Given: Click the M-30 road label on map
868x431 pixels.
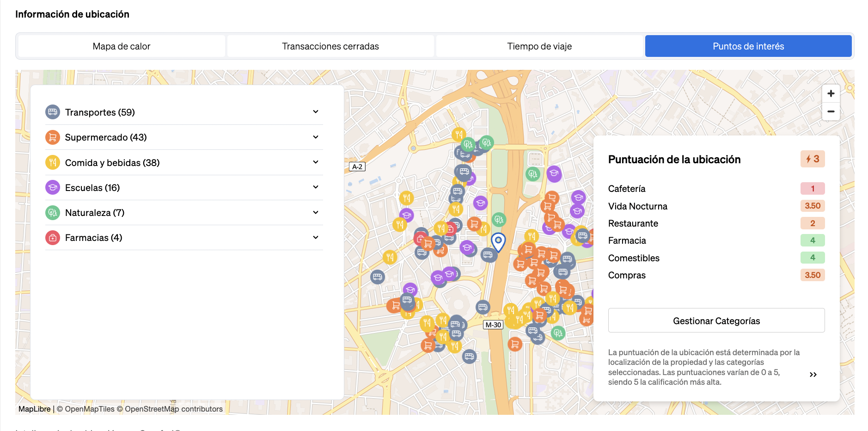Looking at the screenshot, I should pyautogui.click(x=493, y=325).
